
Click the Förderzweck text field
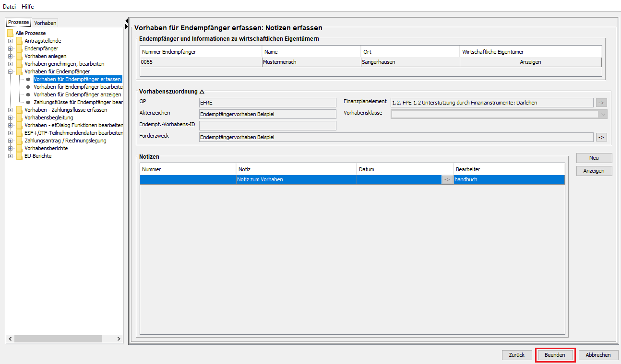396,137
